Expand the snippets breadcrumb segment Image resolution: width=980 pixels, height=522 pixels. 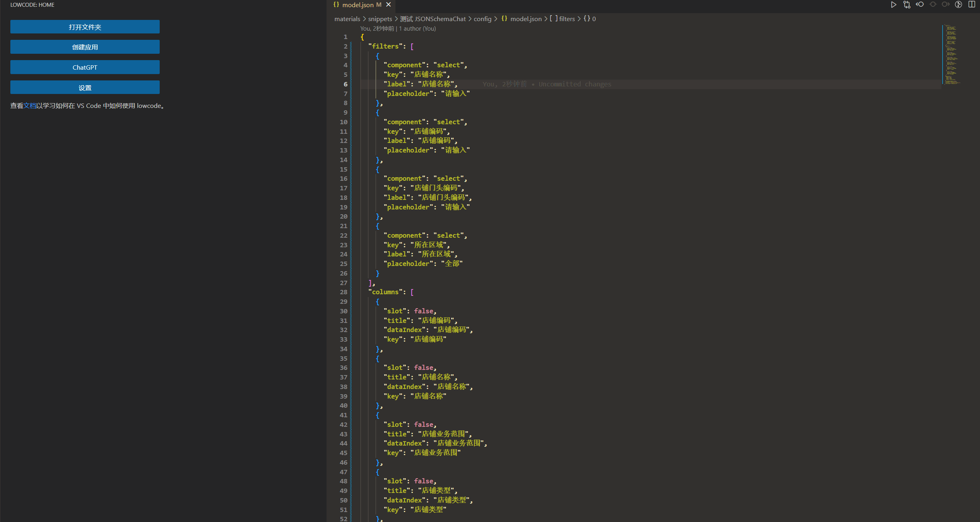(380, 19)
